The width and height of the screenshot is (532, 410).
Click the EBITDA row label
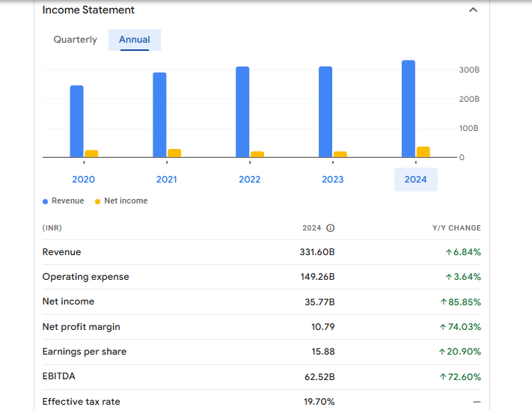[x=58, y=376]
